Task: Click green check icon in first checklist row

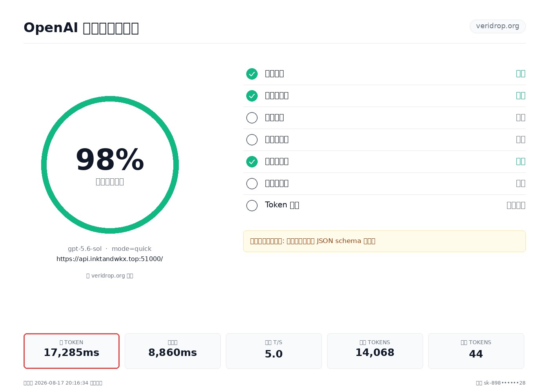Action: pos(252,74)
